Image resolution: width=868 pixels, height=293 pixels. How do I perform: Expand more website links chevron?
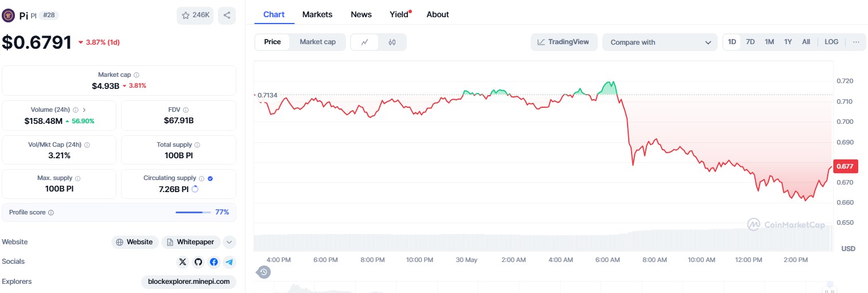click(x=229, y=242)
